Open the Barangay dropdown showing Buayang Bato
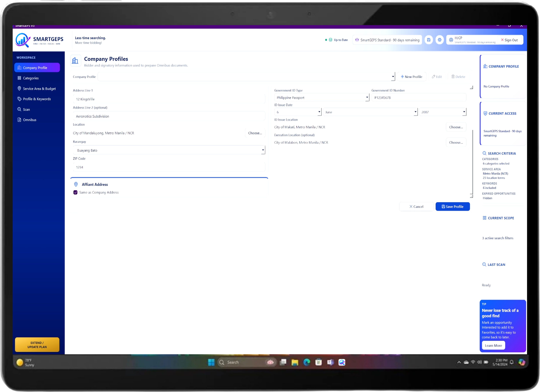 click(x=169, y=150)
